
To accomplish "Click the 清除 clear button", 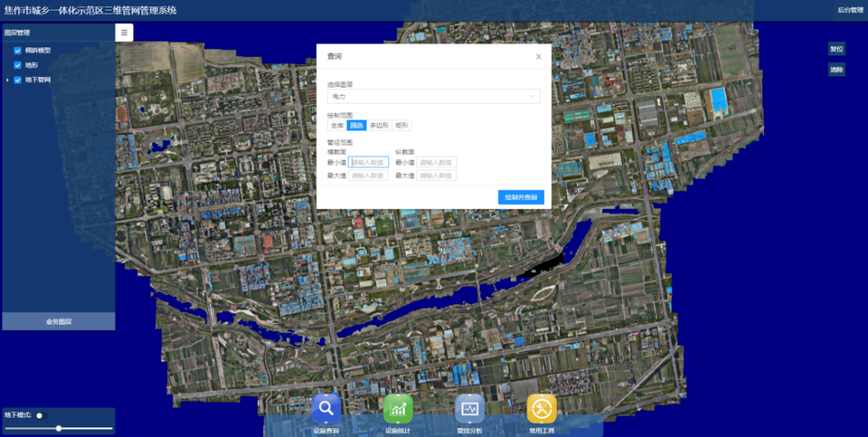I will click(837, 70).
